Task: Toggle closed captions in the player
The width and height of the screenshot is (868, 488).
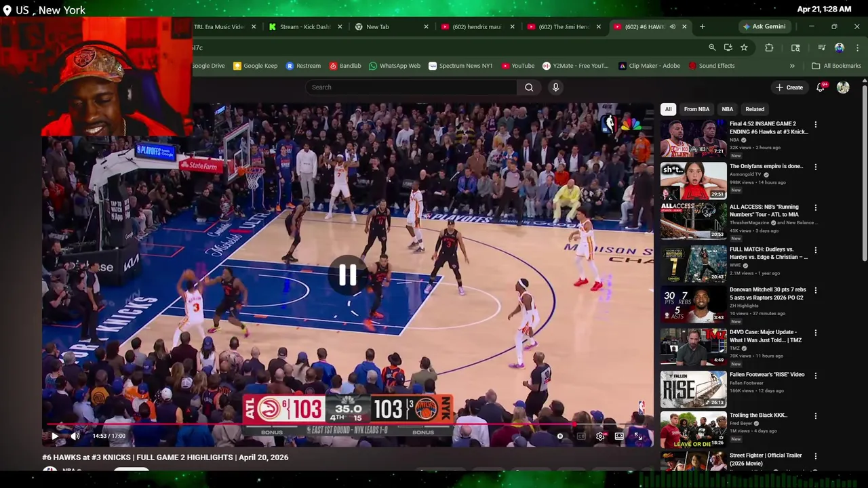Action: coord(581,436)
